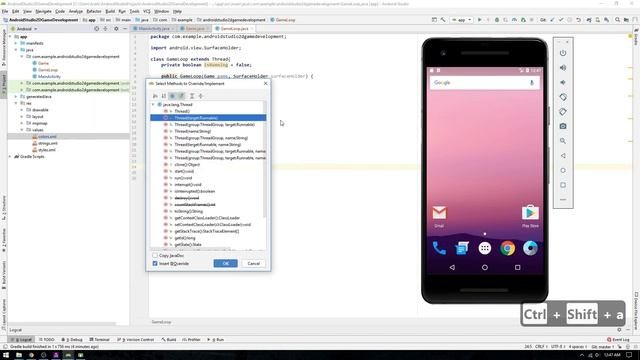Image resolution: width=640 pixels, height=360 pixels.
Task: Open the app drawer on emulator dock
Action: click(485, 248)
